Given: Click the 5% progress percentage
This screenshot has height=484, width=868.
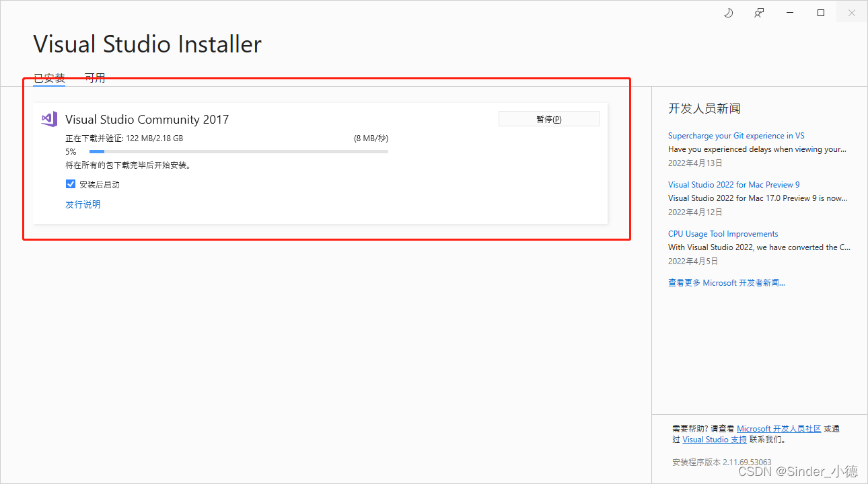Looking at the screenshot, I should tap(71, 152).
